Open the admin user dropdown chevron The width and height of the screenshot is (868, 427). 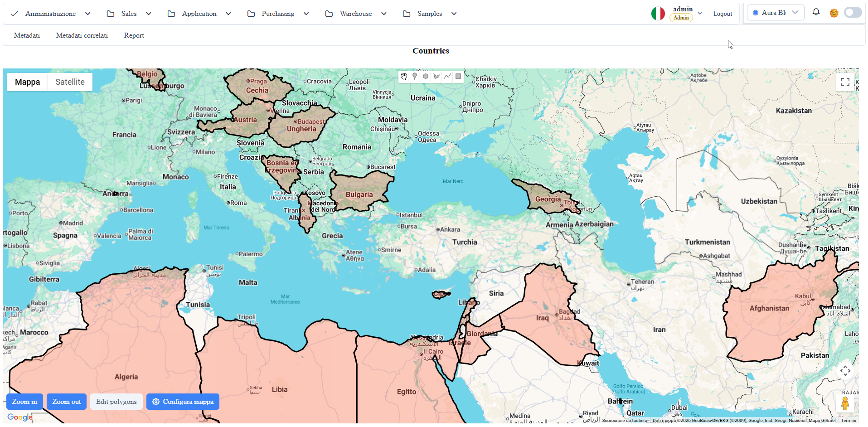click(700, 14)
